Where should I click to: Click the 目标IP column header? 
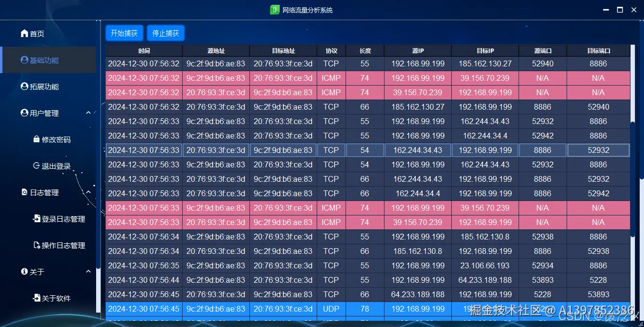pyautogui.click(x=485, y=50)
